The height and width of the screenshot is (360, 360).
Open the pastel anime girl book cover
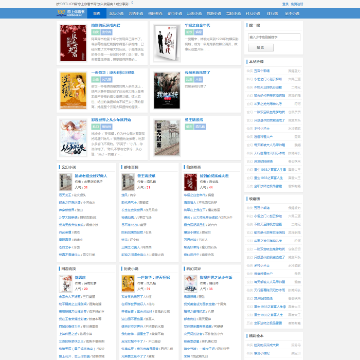[73, 138]
